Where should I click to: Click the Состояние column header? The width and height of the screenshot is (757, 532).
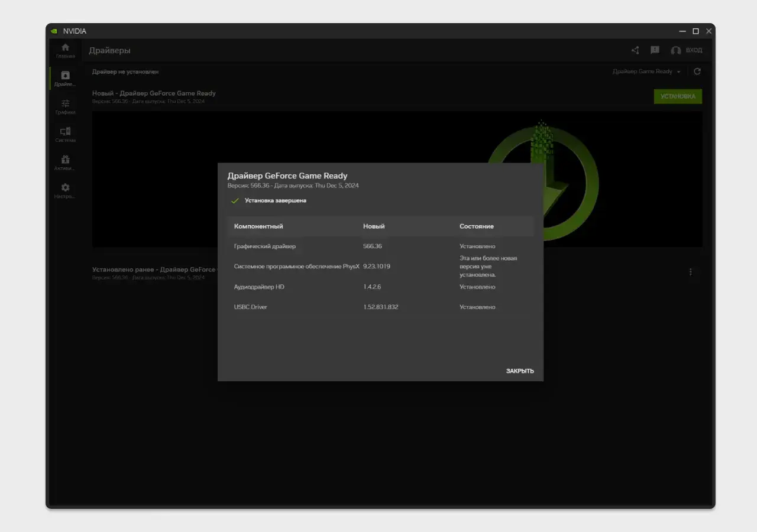[x=477, y=226]
